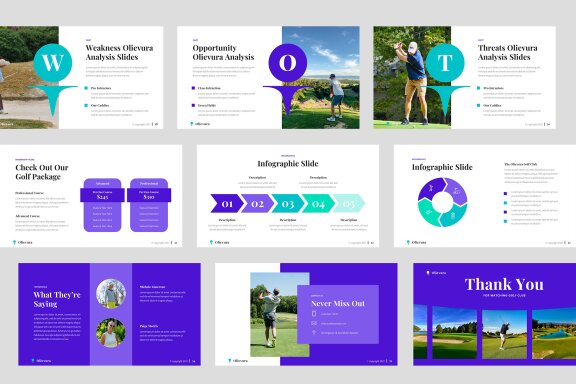The width and height of the screenshot is (576, 384).
Task: Click the price band on the Professional card
Action: tap(149, 195)
